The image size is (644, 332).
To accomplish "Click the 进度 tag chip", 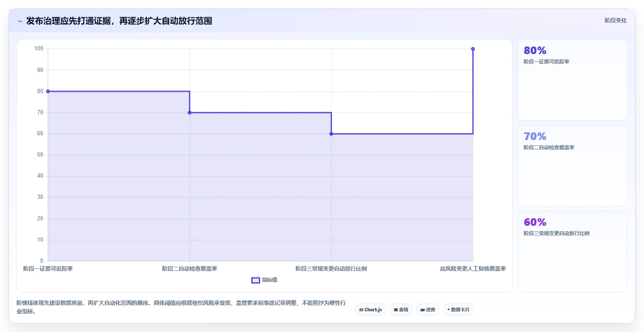I will (x=428, y=310).
